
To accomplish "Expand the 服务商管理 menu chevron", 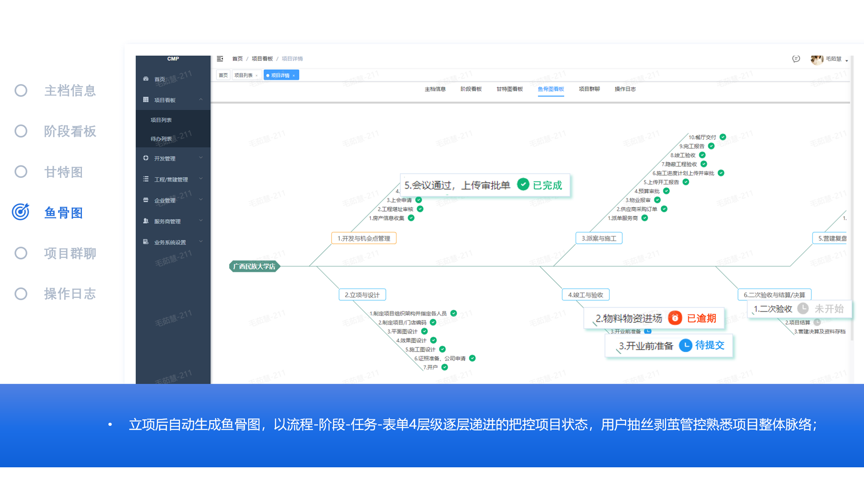I will point(201,221).
